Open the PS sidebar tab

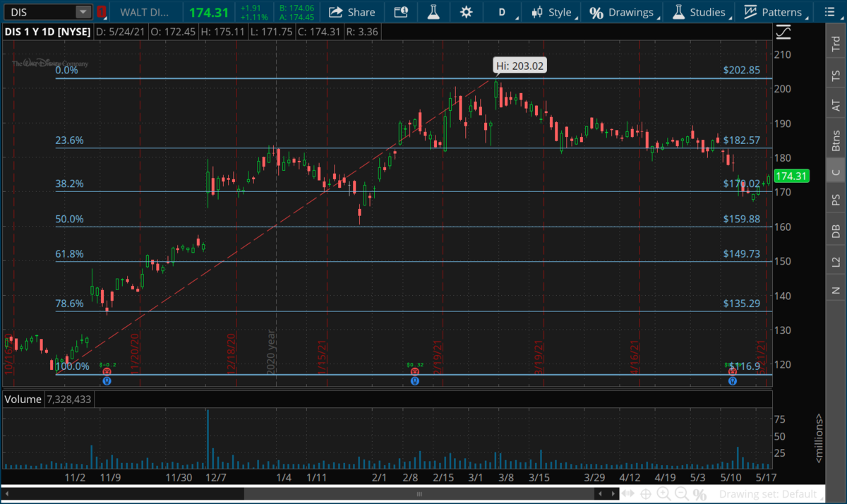pyautogui.click(x=836, y=200)
